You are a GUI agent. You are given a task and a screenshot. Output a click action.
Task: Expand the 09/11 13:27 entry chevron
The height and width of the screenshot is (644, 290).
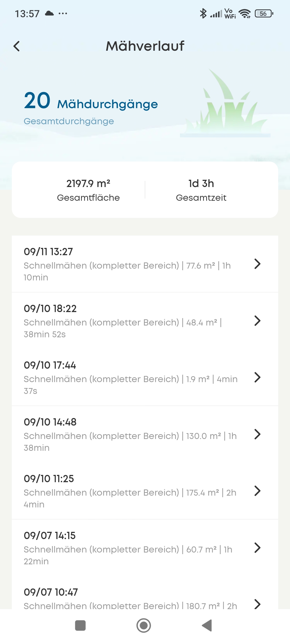pos(257,264)
